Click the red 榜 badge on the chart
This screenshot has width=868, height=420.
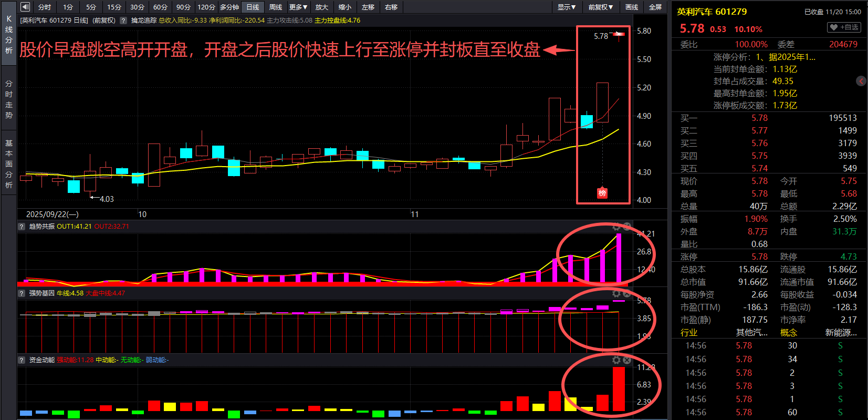pos(602,193)
